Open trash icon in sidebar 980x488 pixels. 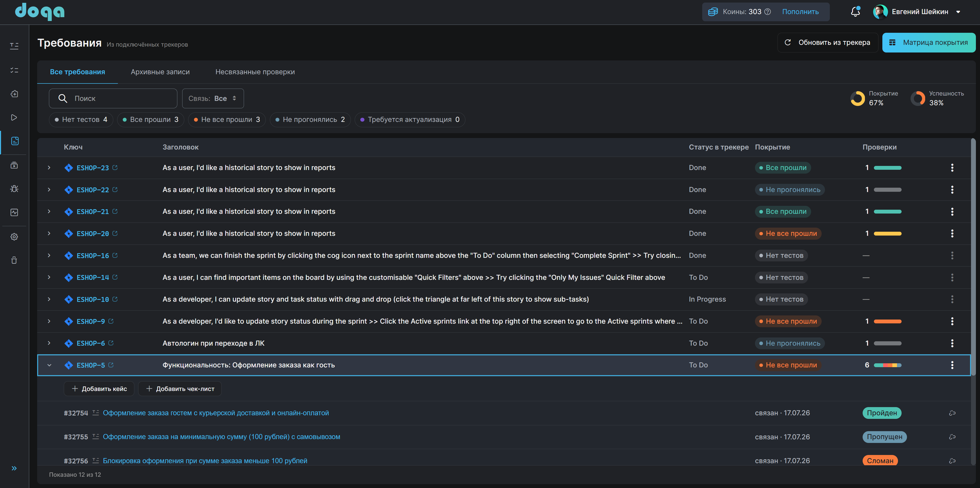point(14,260)
